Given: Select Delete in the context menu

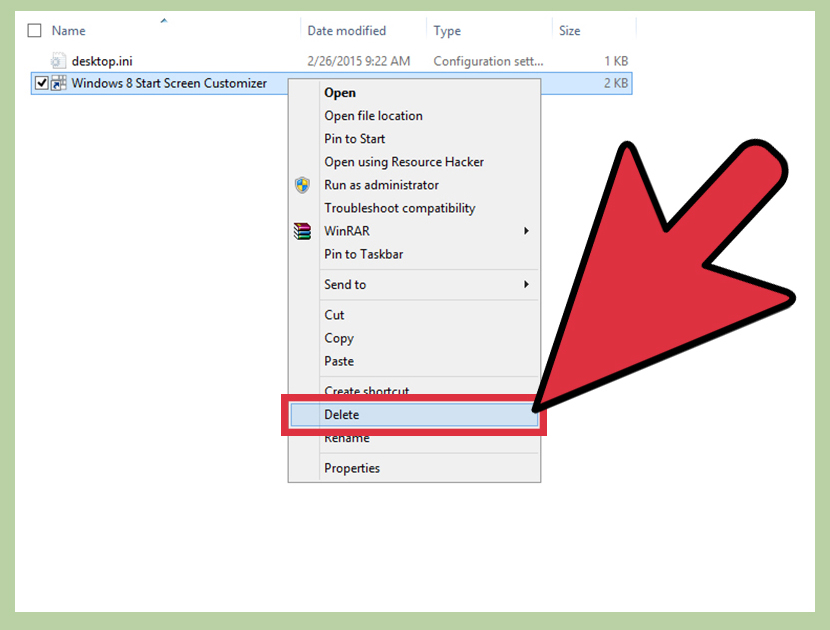Looking at the screenshot, I should pos(414,415).
